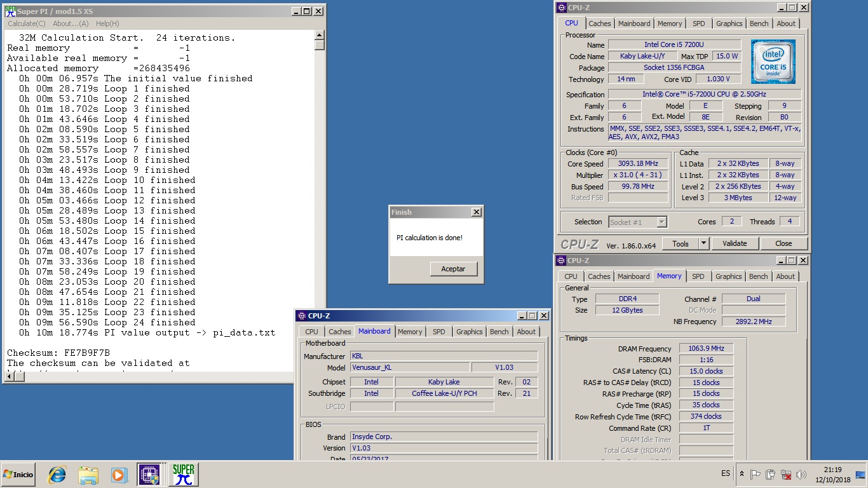
Task: Click the NB Frequency 2892.2 MHz value
Action: (754, 322)
